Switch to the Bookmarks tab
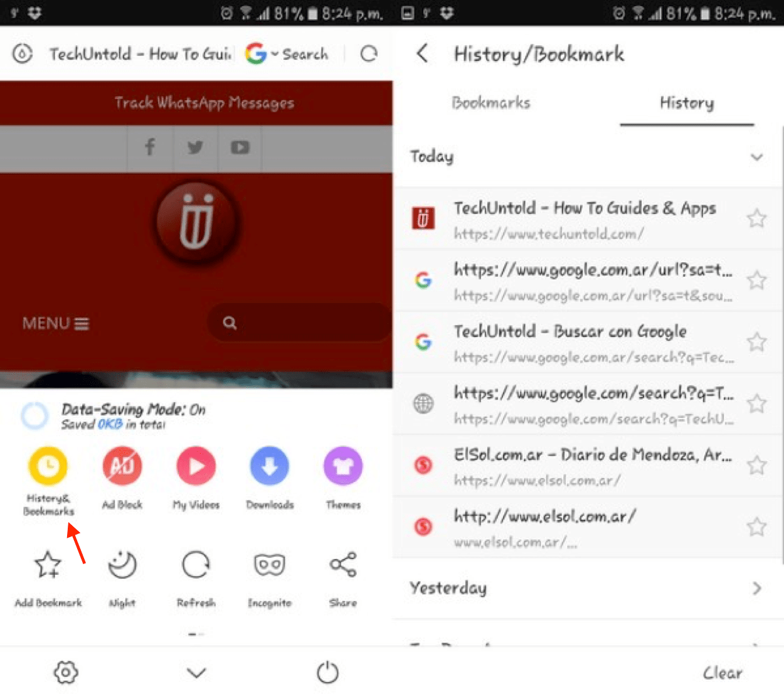Viewport: 784px width, 699px height. tap(491, 102)
